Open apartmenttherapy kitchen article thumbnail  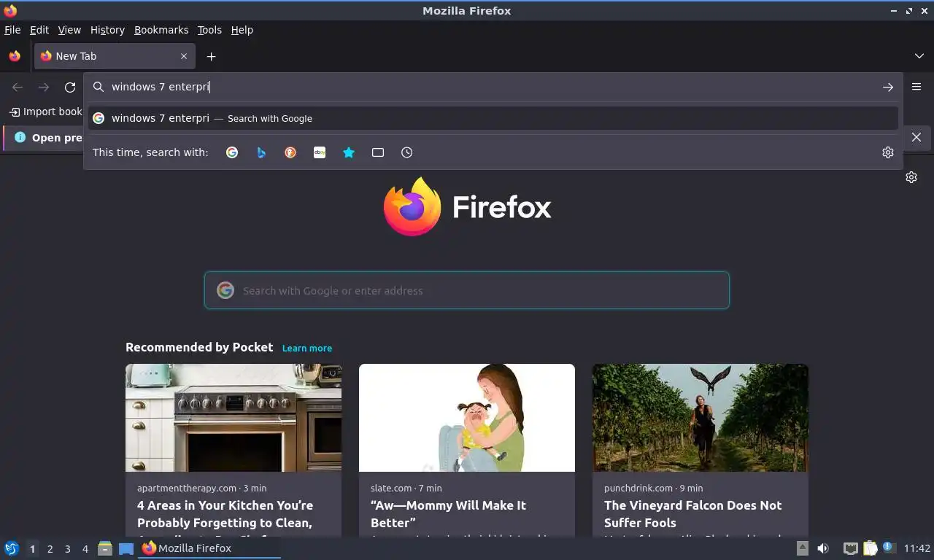pyautogui.click(x=233, y=418)
